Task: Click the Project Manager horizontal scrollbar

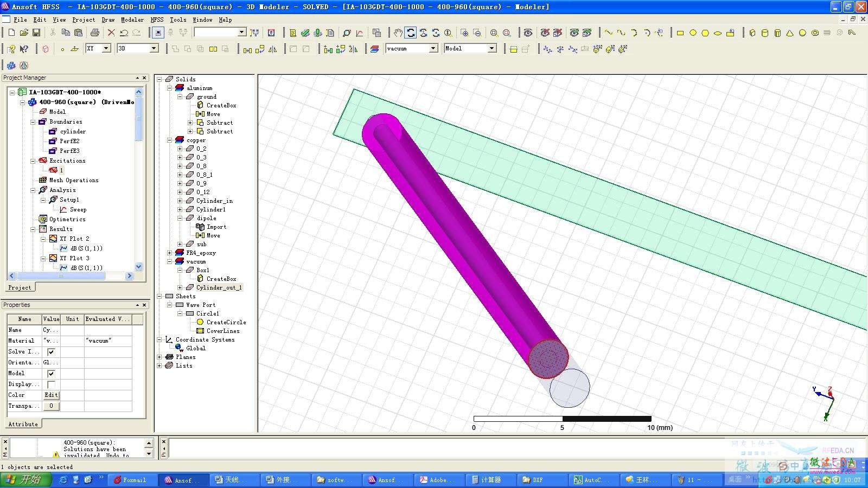Action: click(61, 276)
